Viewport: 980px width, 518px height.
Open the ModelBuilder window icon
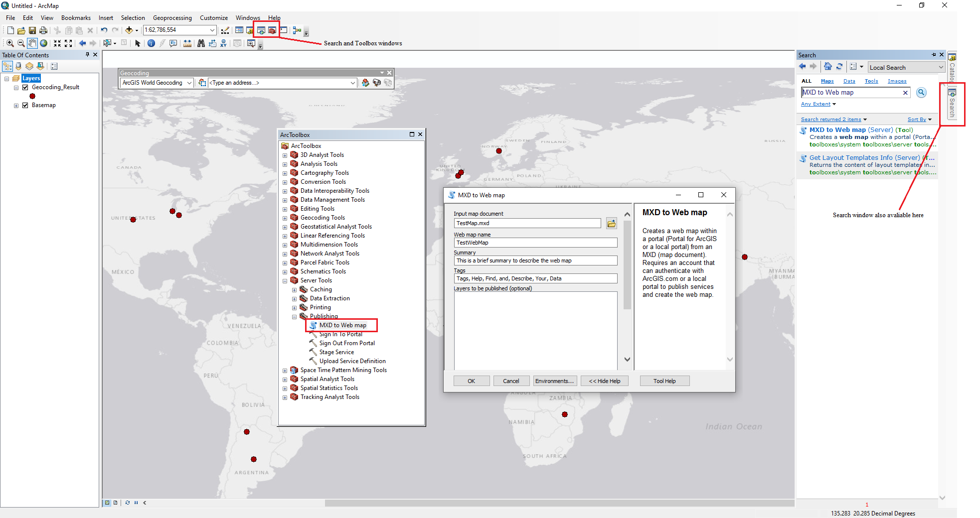point(297,30)
